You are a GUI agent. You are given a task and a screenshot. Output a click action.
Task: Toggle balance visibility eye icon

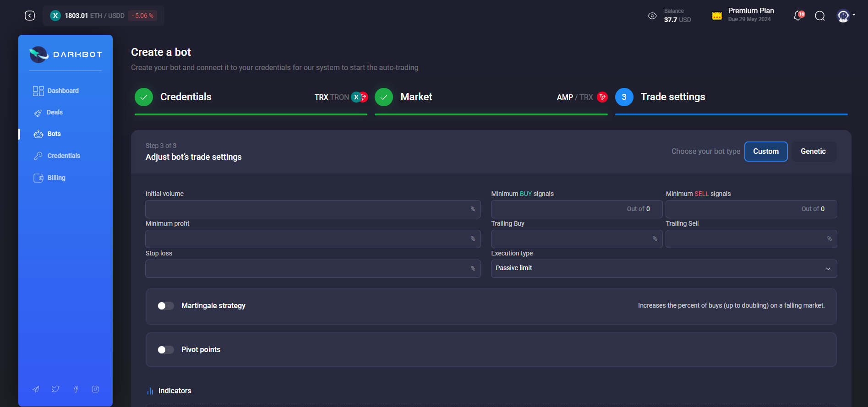coord(652,16)
